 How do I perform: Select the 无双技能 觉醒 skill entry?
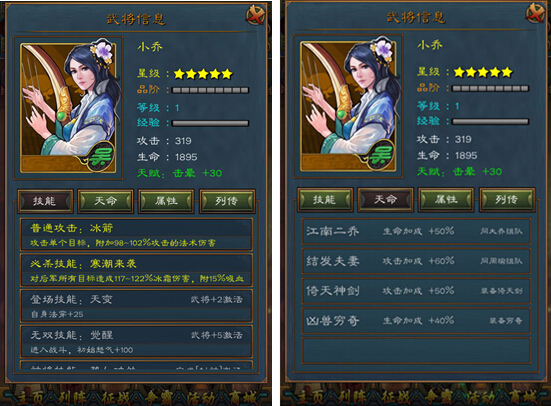[x=136, y=341]
